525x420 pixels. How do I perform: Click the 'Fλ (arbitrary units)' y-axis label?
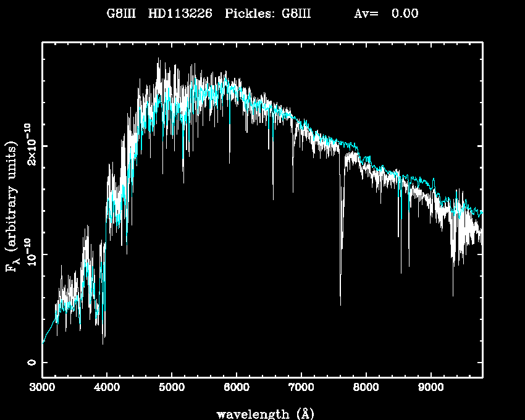pos(12,207)
